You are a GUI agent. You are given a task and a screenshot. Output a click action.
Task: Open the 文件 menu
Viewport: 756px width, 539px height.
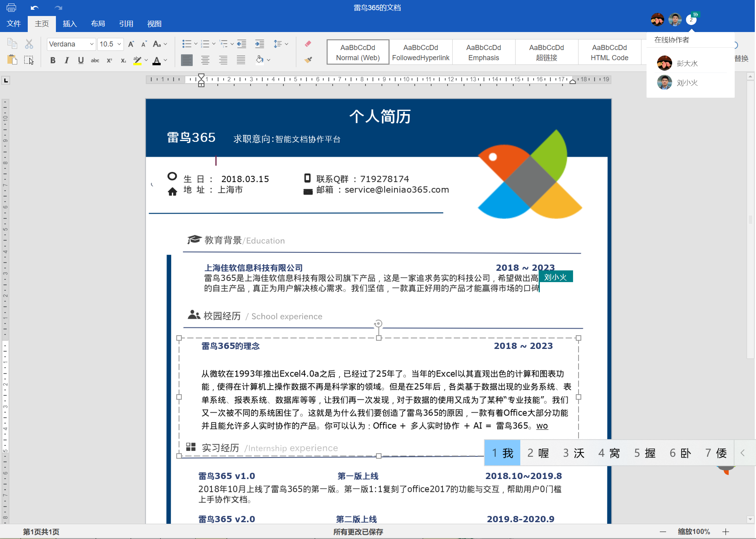tap(14, 24)
